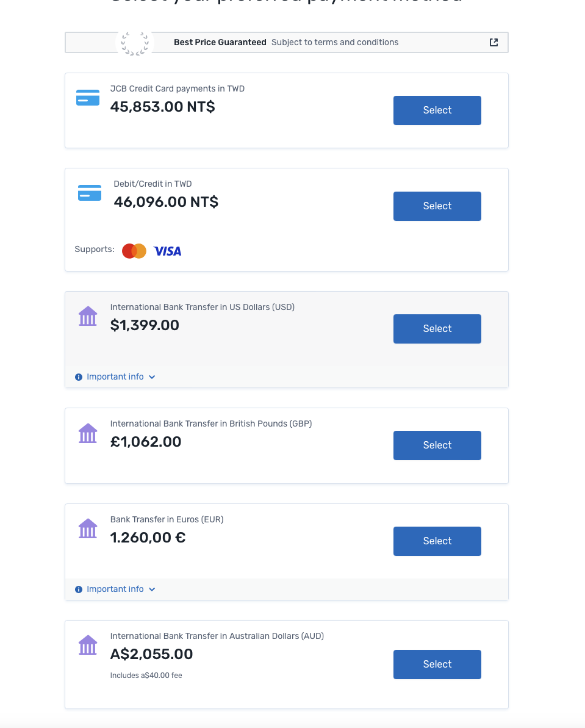Click the GBP bank transfer building icon

pyautogui.click(x=88, y=433)
